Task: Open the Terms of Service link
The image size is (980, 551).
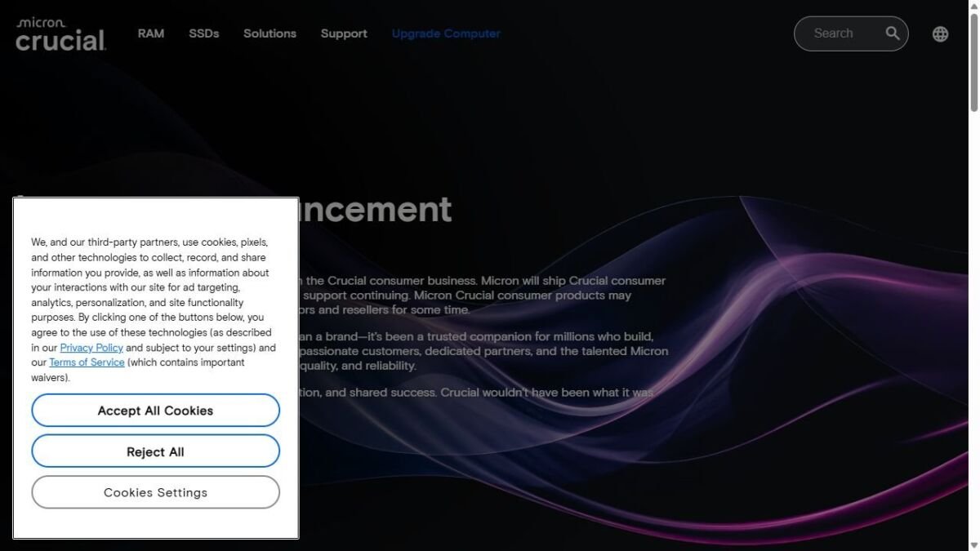Action: [87, 362]
